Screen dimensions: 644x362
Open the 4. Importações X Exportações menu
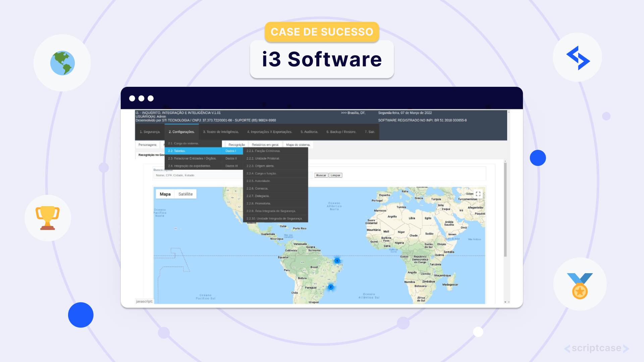tap(270, 132)
